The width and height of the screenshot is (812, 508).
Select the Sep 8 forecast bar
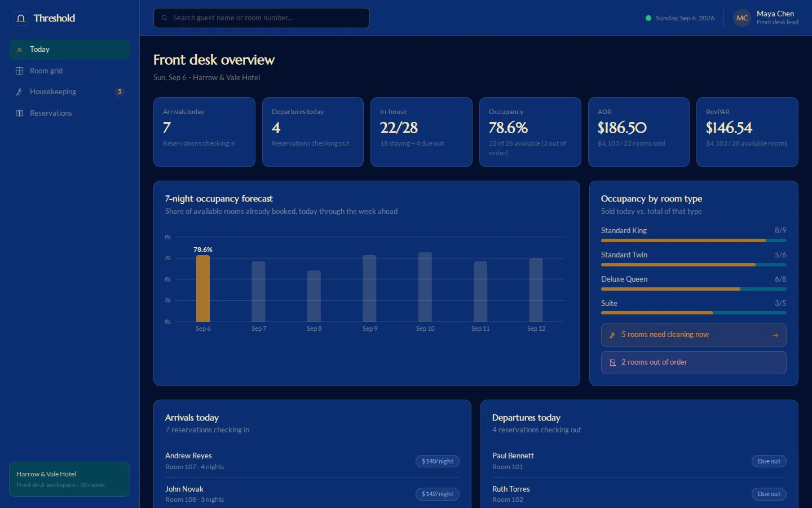[314, 296]
